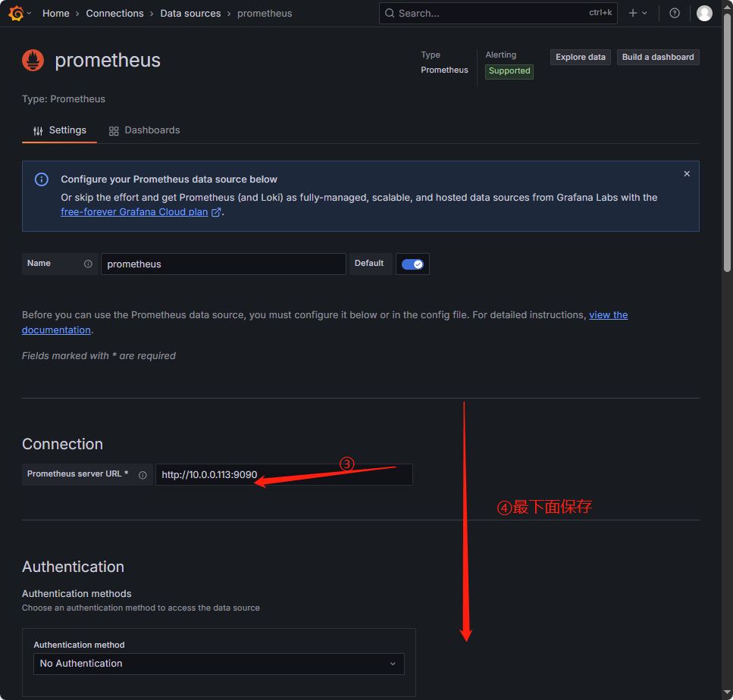
Task: Click the Explore data button
Action: tap(580, 57)
